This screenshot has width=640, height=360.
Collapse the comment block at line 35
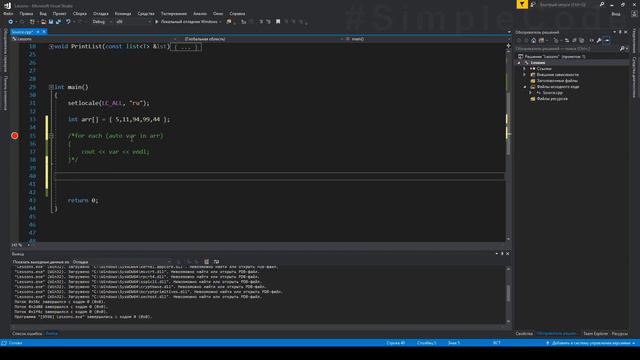point(51,136)
